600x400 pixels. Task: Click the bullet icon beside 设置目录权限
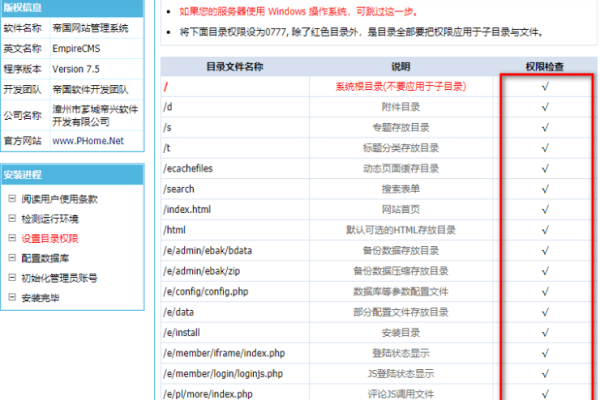(x=12, y=238)
